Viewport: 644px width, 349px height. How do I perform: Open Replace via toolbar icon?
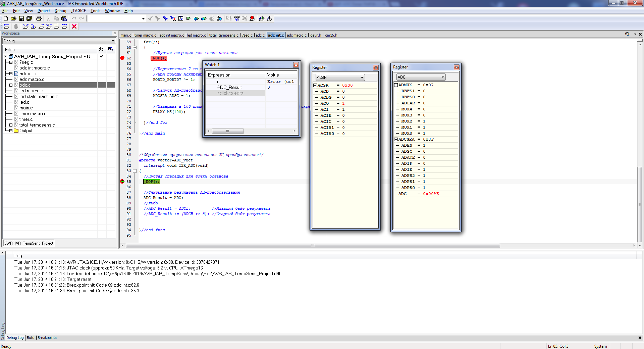[173, 18]
